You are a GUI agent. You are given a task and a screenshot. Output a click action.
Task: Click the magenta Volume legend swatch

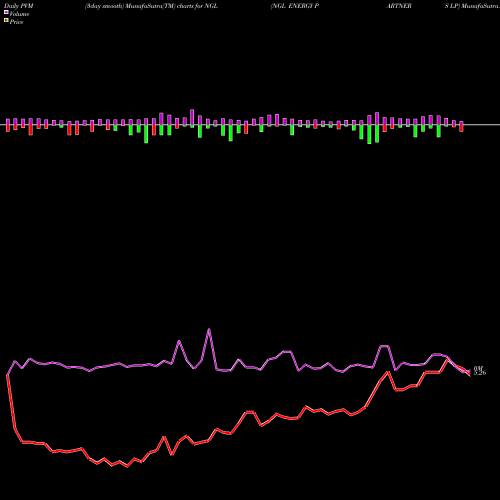pos(6,13)
